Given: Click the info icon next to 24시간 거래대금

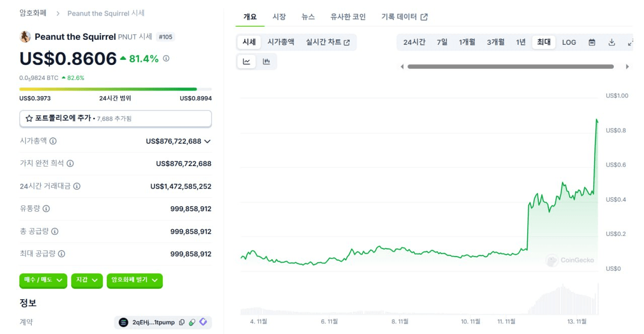Looking at the screenshot, I should click(76, 186).
